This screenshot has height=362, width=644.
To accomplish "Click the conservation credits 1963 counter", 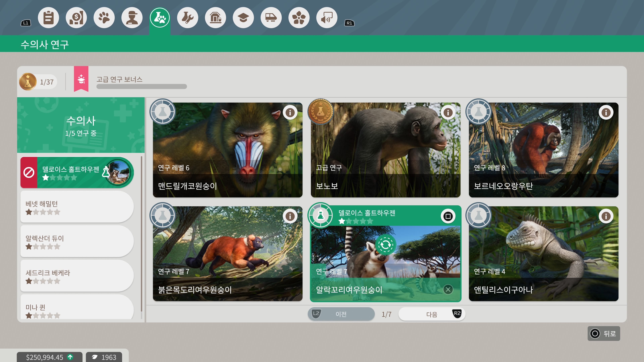I will (x=104, y=357).
